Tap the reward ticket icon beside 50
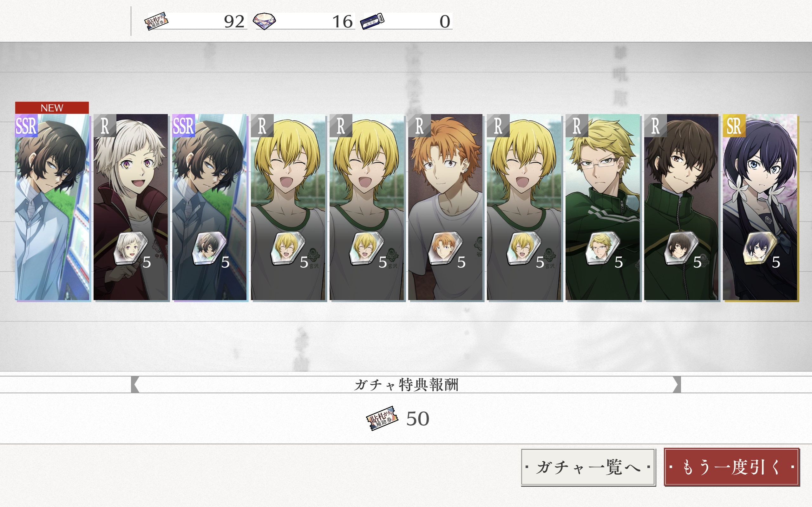Screen dimensions: 812x507 tap(382, 418)
